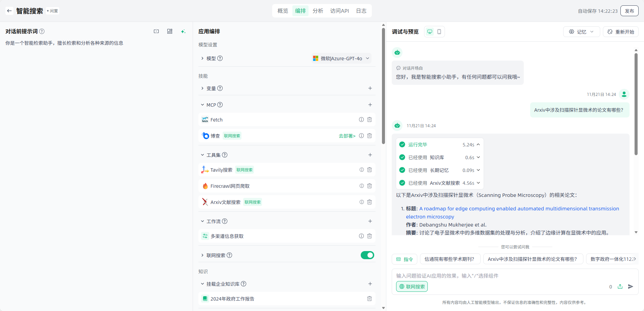The width and height of the screenshot is (644, 311).
Task: Switch to the 分析 tab
Action: click(x=318, y=11)
